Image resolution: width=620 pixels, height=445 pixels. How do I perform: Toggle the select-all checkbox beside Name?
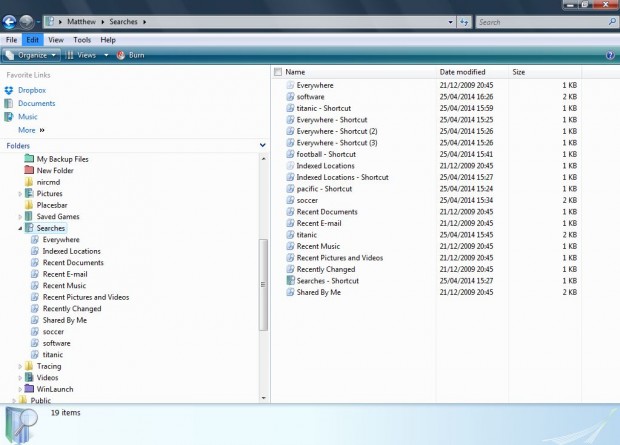278,72
